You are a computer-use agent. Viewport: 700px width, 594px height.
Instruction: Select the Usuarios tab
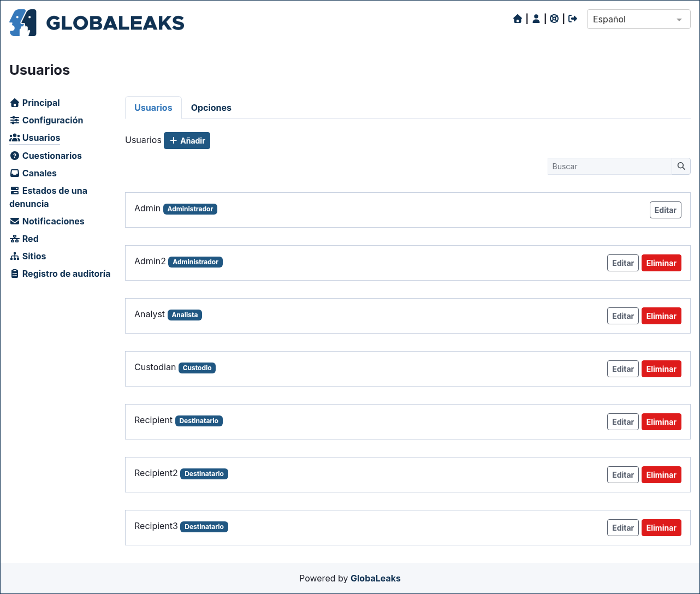[x=153, y=108]
